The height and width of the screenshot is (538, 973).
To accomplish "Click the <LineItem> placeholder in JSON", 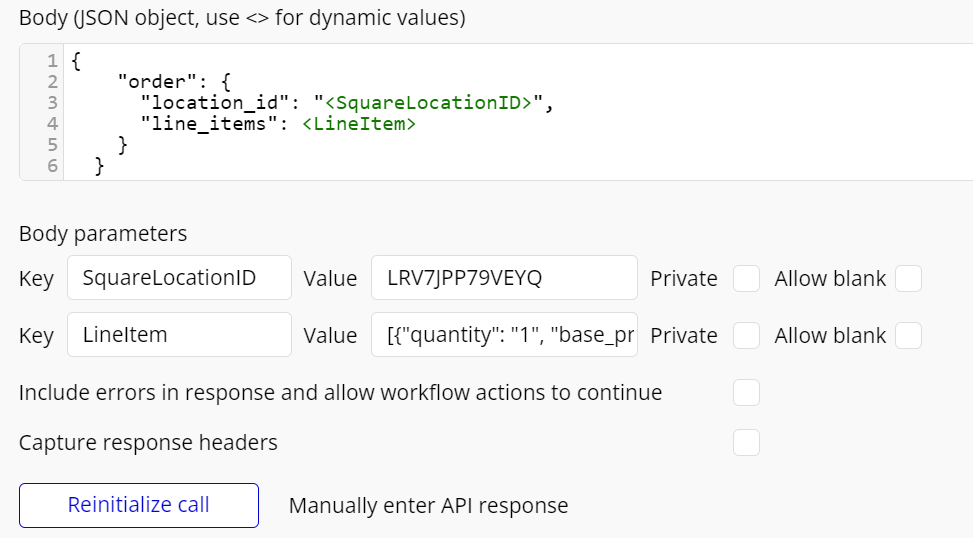I will pyautogui.click(x=358, y=124).
